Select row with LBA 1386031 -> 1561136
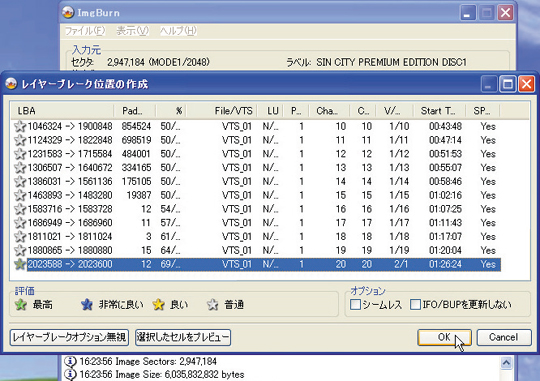 (257, 182)
